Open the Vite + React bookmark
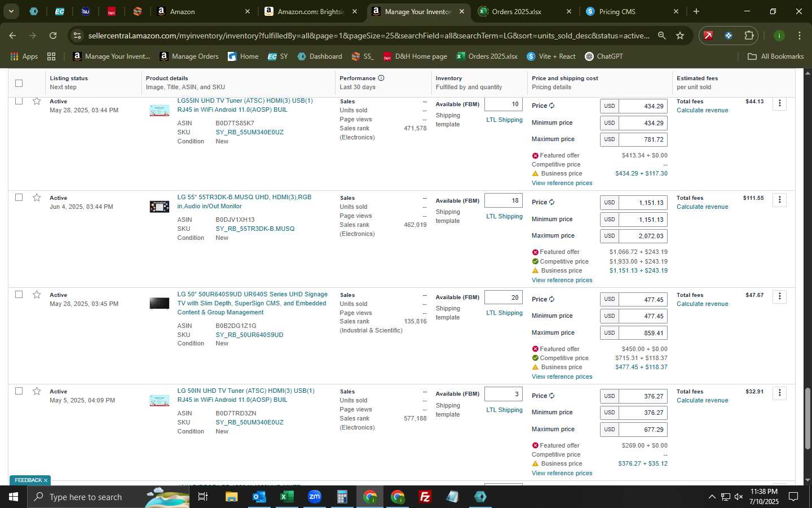812x508 pixels. pos(551,56)
